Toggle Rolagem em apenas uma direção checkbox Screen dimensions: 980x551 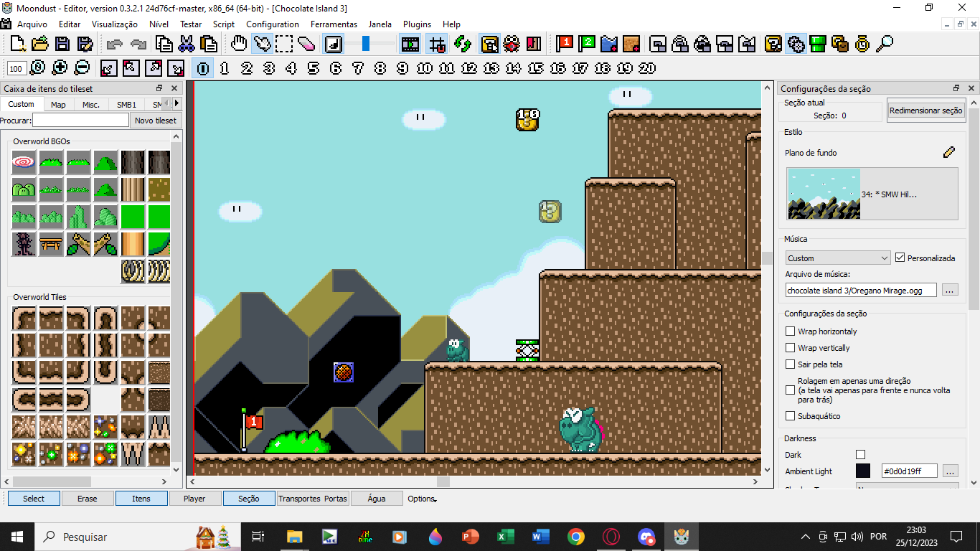coord(791,390)
